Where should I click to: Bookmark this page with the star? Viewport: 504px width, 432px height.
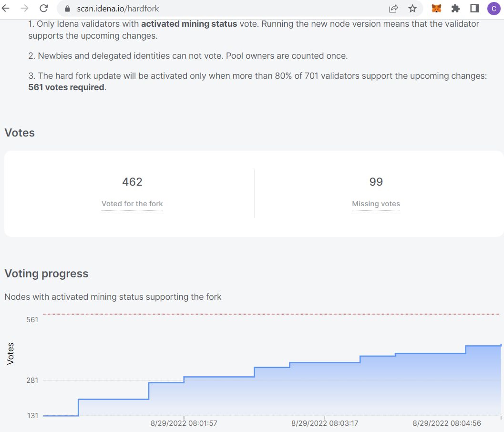coord(412,9)
